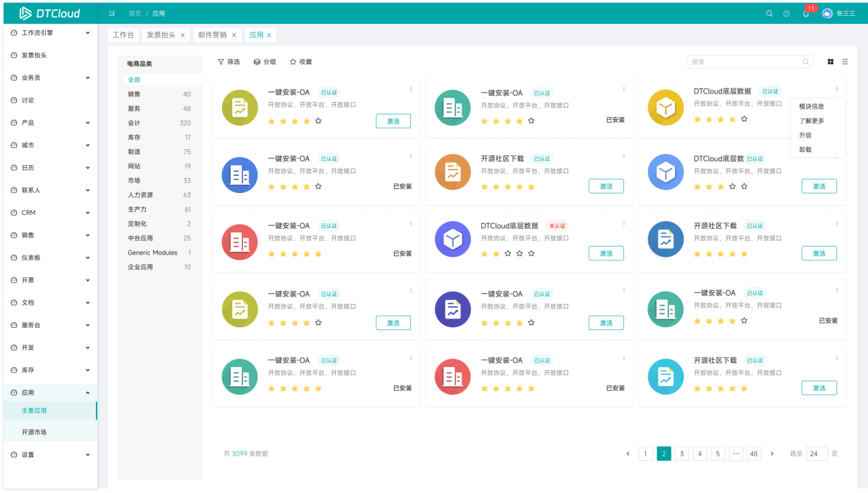The width and height of the screenshot is (868, 493).
Task: Collapse sidebar using the header fold icon
Action: (112, 14)
